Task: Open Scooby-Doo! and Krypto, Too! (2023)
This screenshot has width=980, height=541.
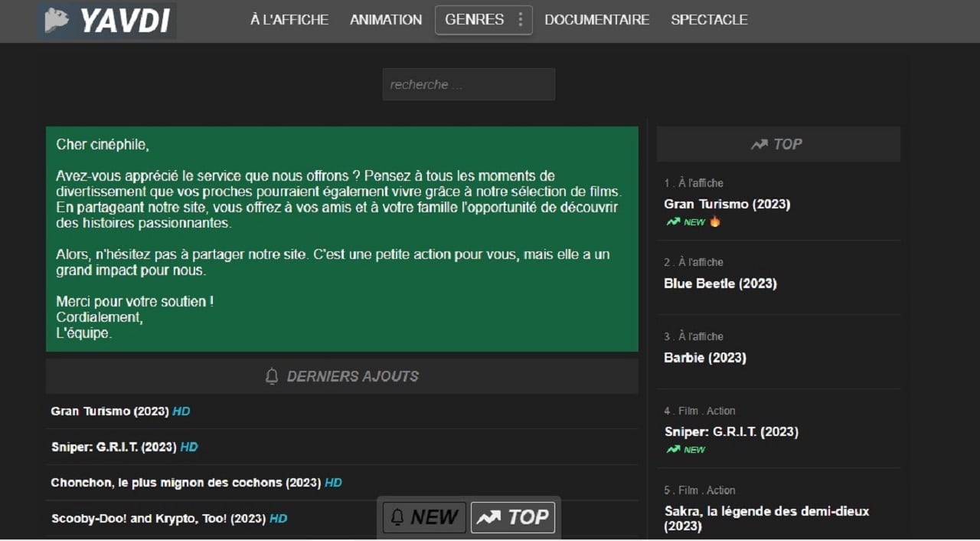Action: click(158, 519)
